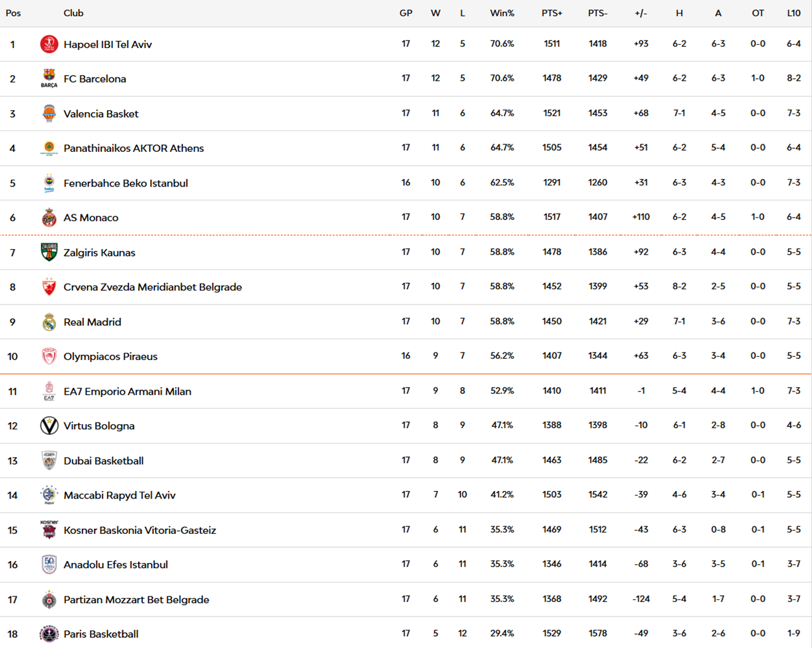Screen dimensions: 812x648
Task: Click the L10 column header
Action: 794,13
